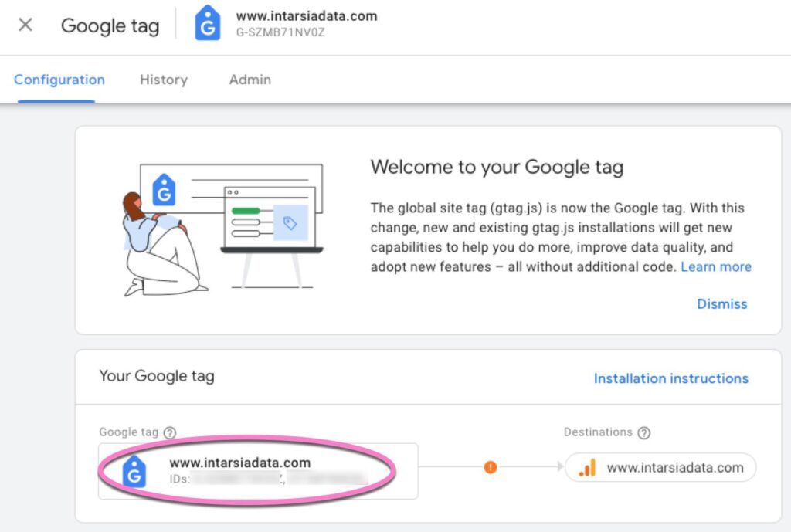
Task: Click the help icon next to Google tag label
Action: pyautogui.click(x=170, y=433)
